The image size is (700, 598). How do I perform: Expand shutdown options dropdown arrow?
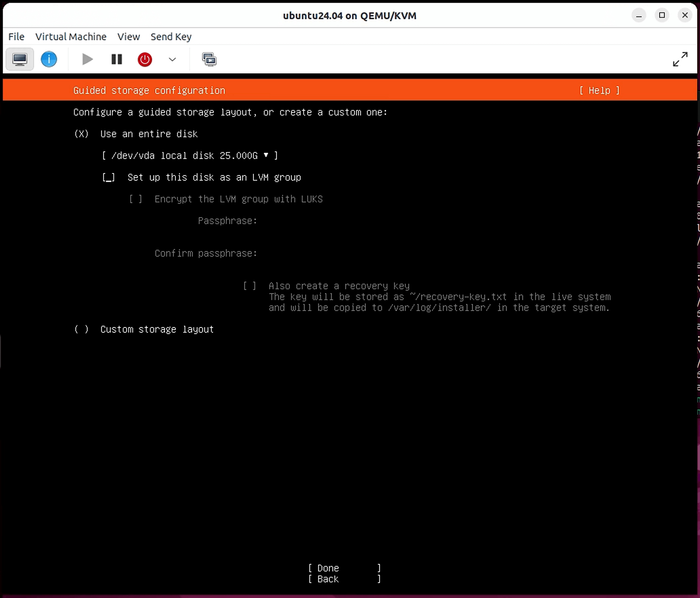coord(172,59)
